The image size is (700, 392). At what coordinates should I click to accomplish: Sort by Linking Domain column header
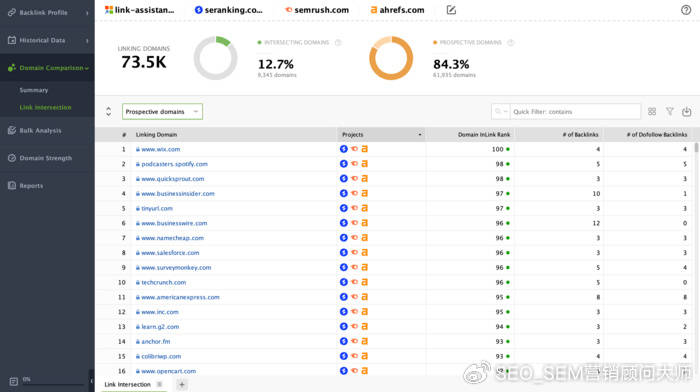(156, 134)
